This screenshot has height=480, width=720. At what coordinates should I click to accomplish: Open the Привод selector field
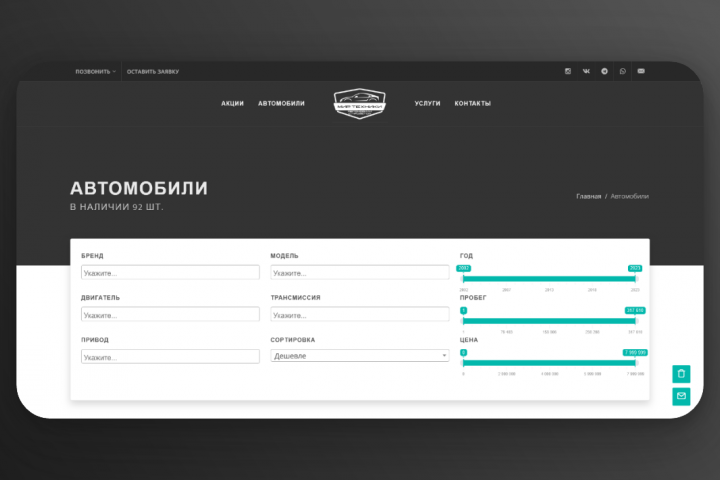click(170, 357)
